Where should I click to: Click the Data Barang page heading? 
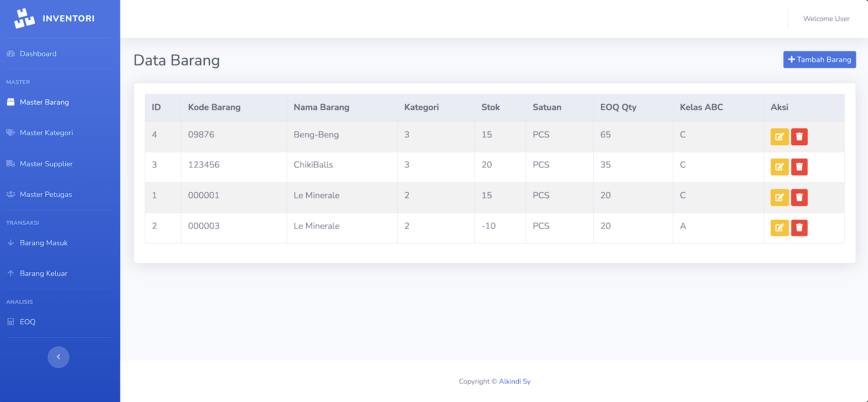(176, 60)
